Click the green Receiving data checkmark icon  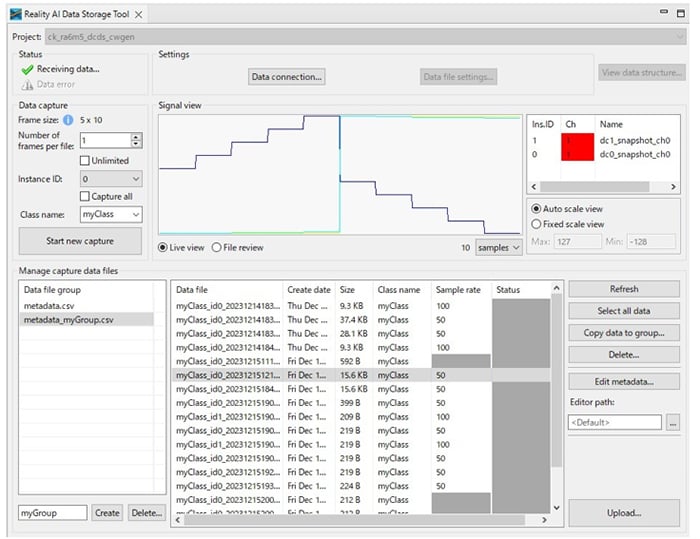click(x=27, y=70)
